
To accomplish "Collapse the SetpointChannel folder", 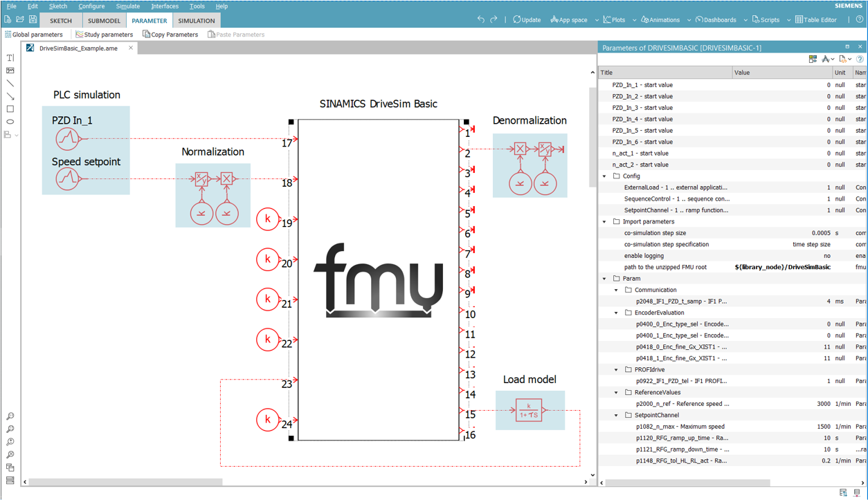I will point(617,415).
